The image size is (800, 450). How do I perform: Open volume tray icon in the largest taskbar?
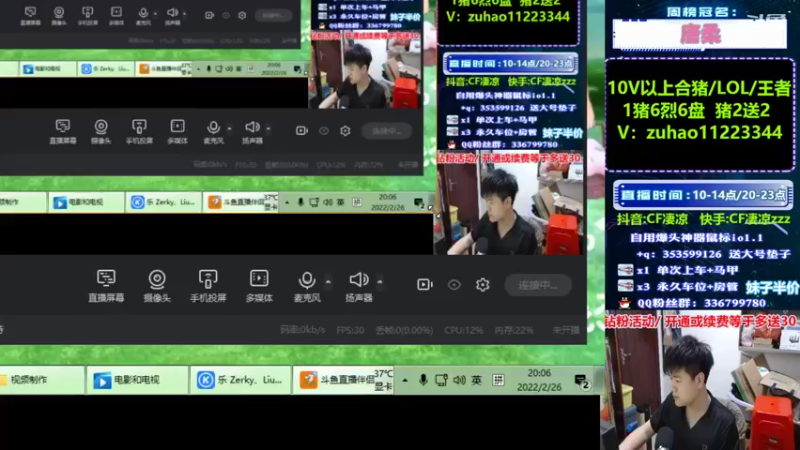(459, 380)
